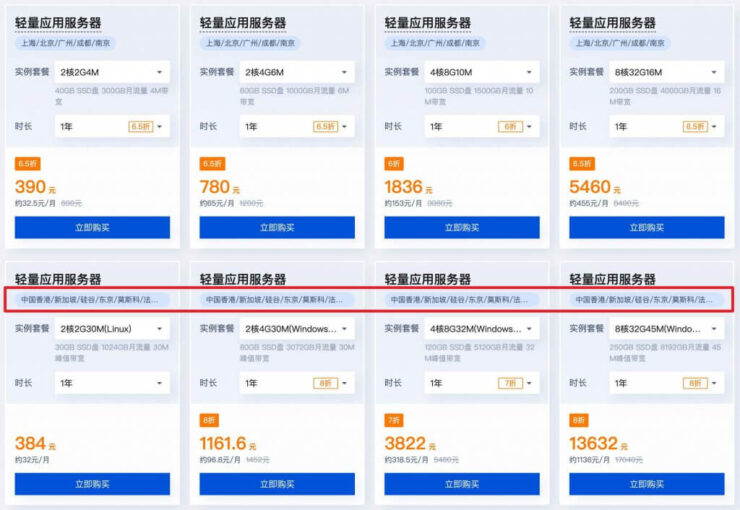Click the orange 6折 discount badge above 1836元
The image size is (740, 510).
(394, 164)
